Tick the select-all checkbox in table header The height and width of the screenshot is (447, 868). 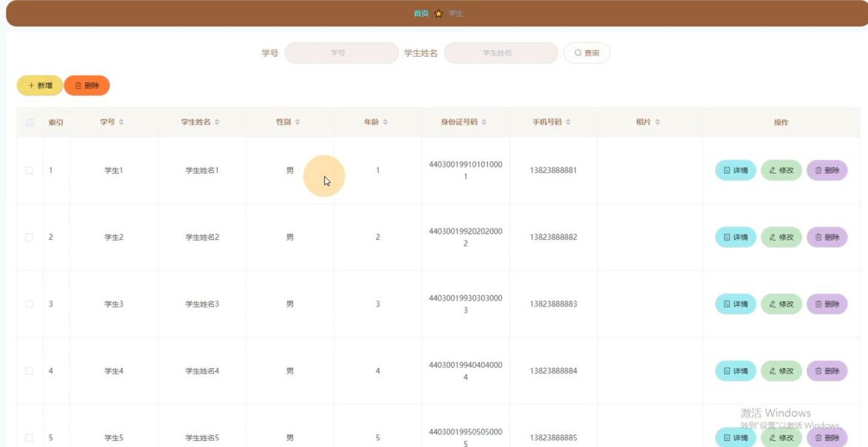pyautogui.click(x=30, y=122)
